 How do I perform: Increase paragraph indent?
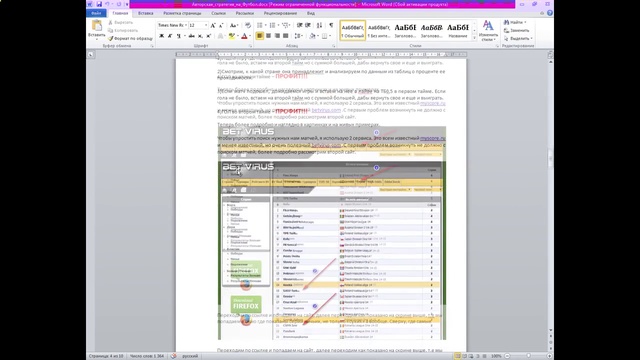click(x=308, y=25)
